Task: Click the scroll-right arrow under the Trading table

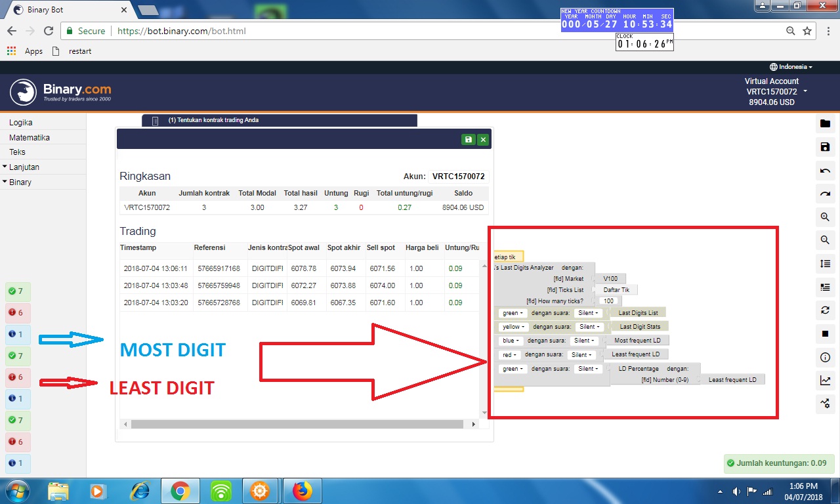Action: click(x=474, y=425)
